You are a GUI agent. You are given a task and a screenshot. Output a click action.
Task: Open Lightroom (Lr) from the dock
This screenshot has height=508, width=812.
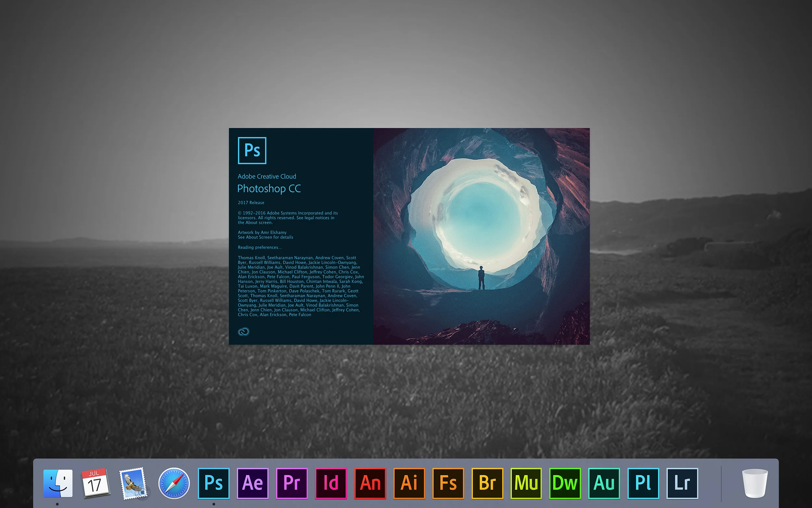pos(682,483)
